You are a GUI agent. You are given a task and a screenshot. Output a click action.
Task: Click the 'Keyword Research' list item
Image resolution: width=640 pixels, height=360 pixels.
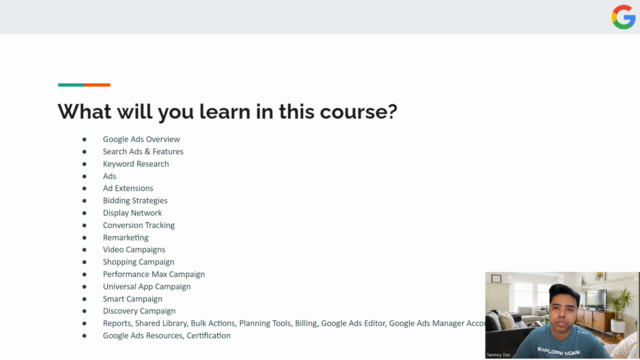[136, 164]
